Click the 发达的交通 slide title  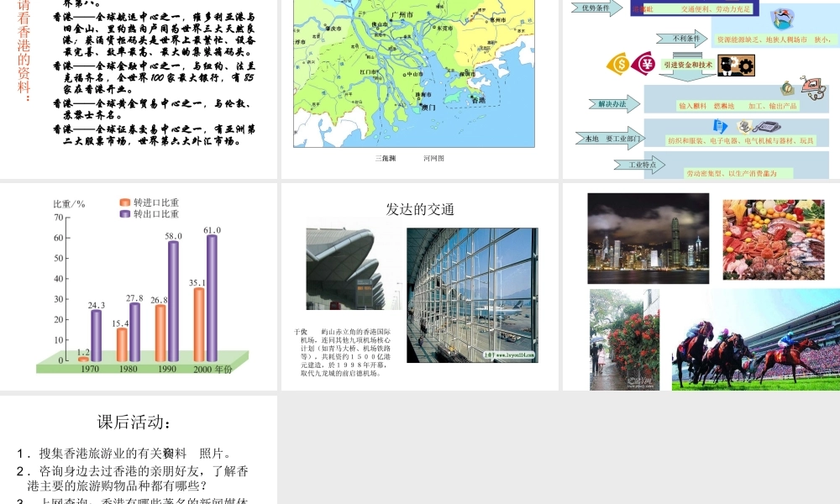point(420,209)
